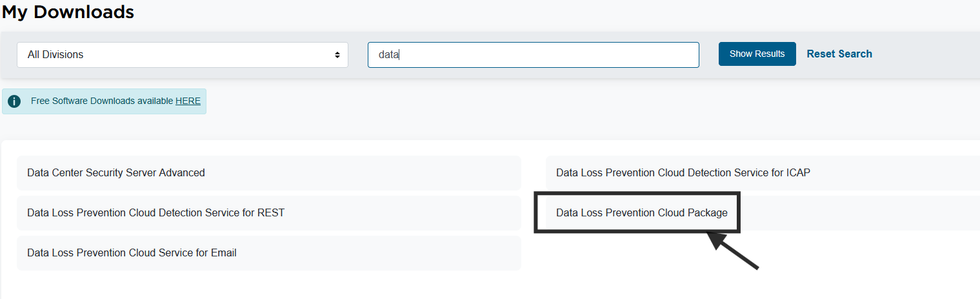Click the My Downloads page heading
This screenshot has width=980, height=299.
click(68, 12)
